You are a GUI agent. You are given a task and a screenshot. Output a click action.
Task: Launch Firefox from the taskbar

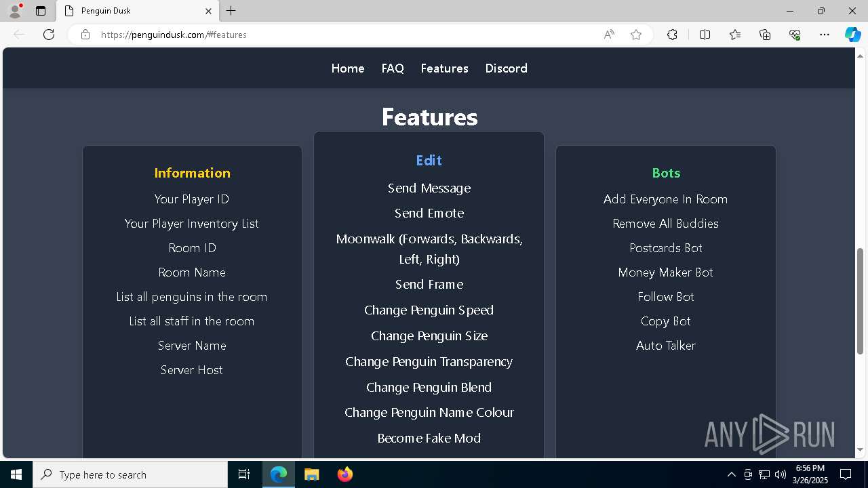[345, 474]
